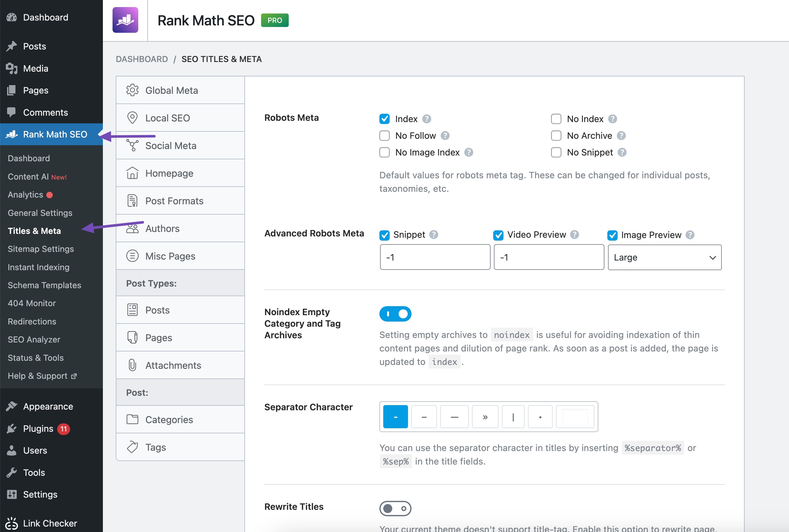Screen dimensions: 789x532
Task: Enable the Rewrite Titles toggle
Action: click(395, 508)
